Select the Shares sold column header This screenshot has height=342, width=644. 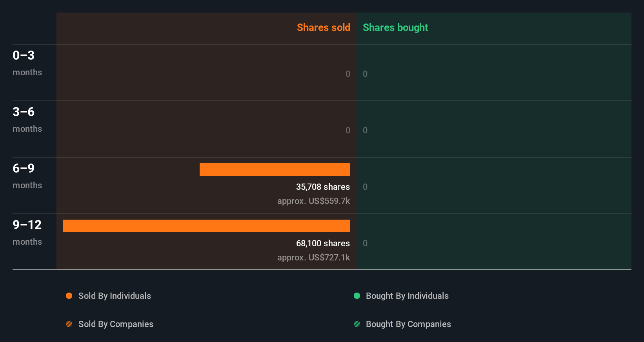coord(324,27)
